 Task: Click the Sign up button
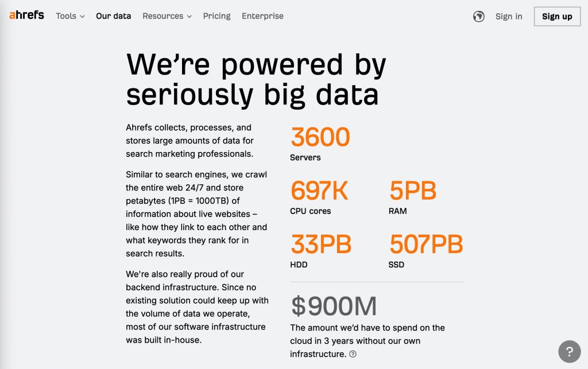coord(556,16)
